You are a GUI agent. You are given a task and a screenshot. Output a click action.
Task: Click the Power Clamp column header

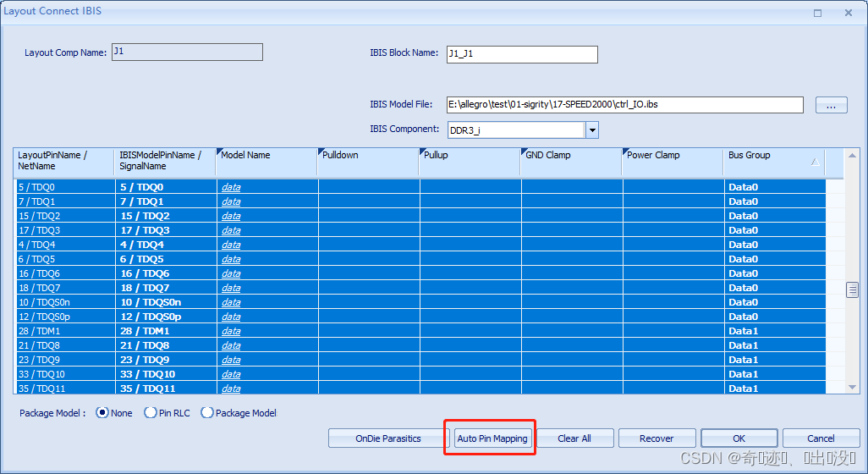point(673,161)
